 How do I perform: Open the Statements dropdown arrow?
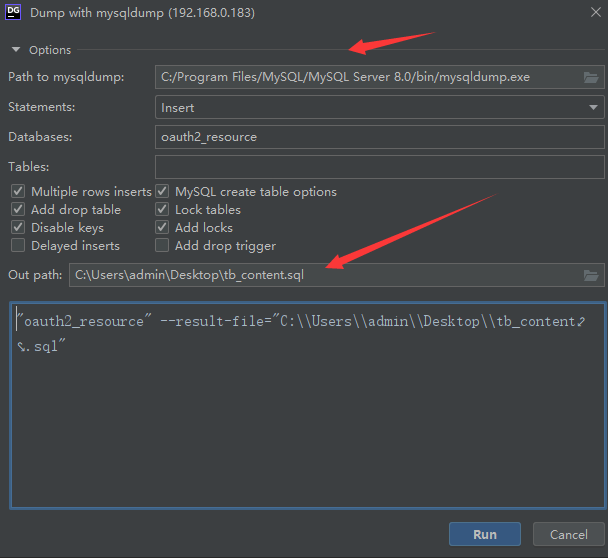click(593, 107)
